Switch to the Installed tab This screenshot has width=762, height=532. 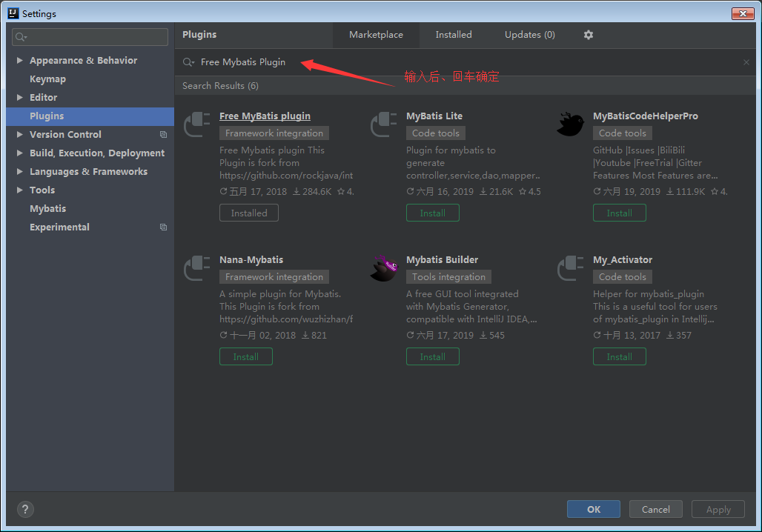[x=454, y=35]
